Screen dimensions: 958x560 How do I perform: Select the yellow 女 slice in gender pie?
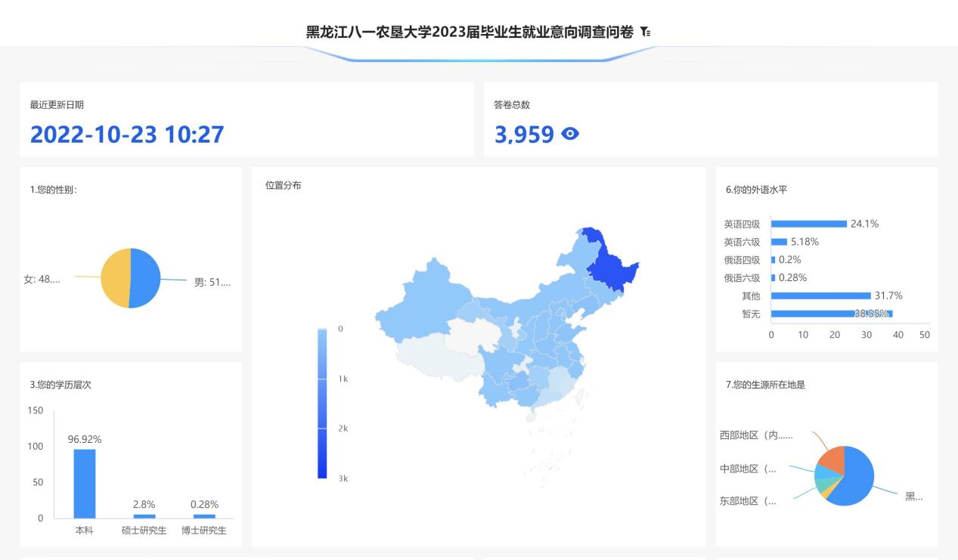(115, 278)
